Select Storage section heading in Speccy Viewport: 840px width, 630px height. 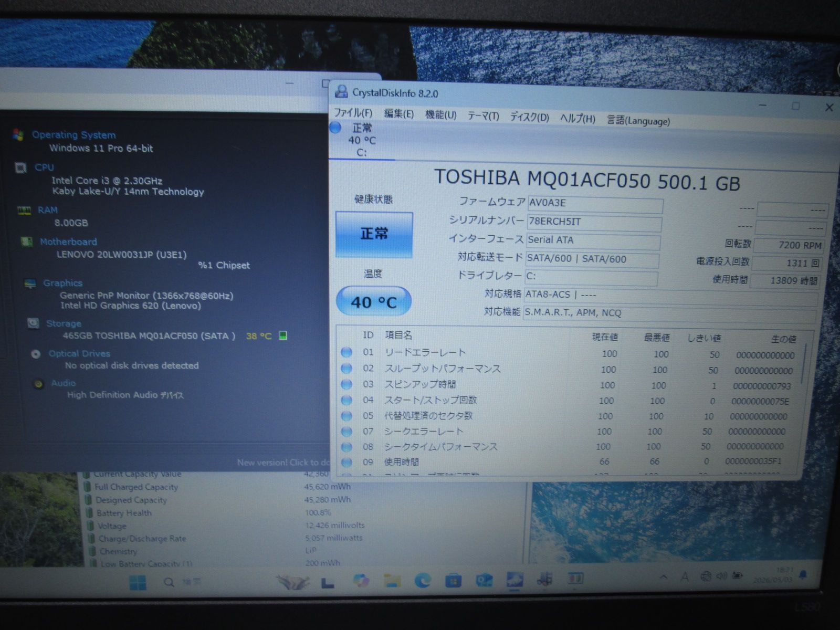coord(64,323)
